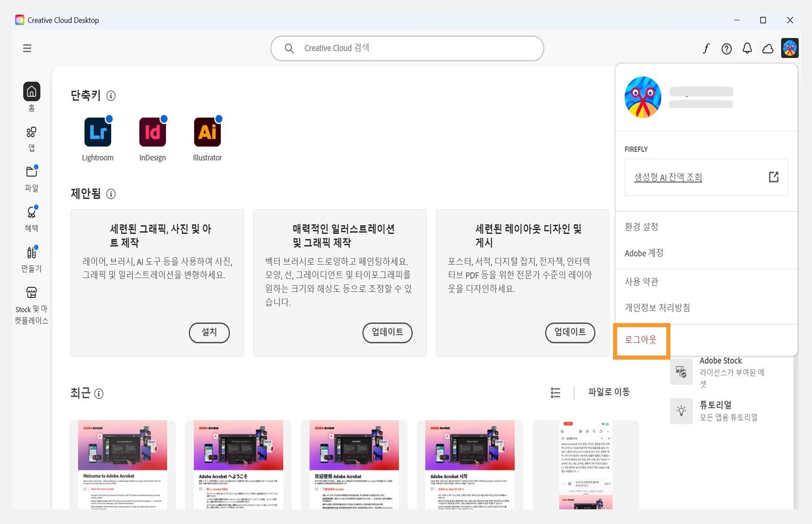Viewport: 812px width, 524px height.
Task: Switch recent files to list view
Action: pyautogui.click(x=556, y=393)
